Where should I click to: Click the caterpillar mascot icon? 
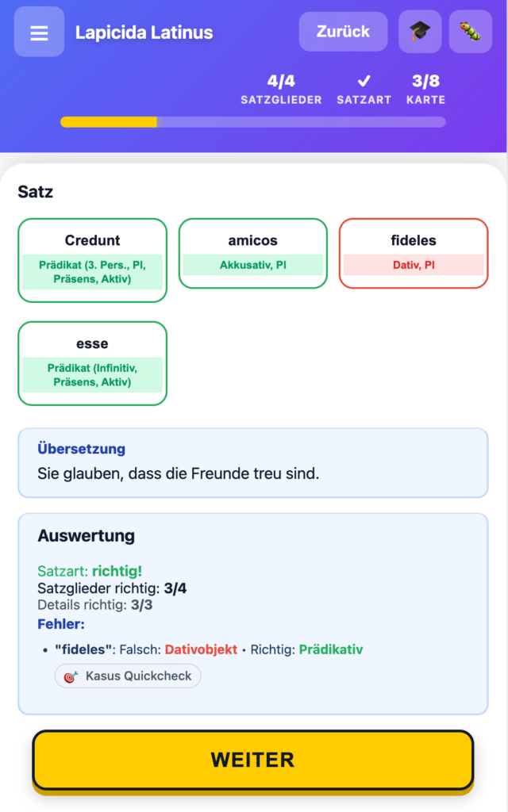point(470,31)
